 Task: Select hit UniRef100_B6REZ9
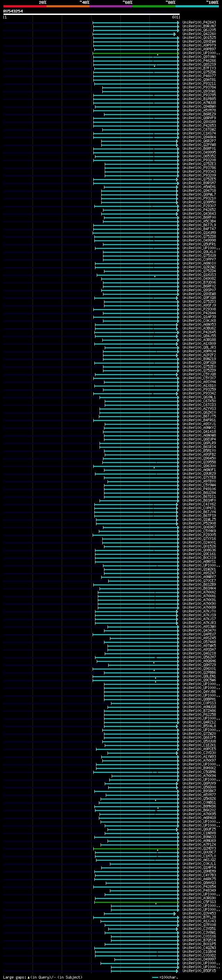click(x=199, y=114)
